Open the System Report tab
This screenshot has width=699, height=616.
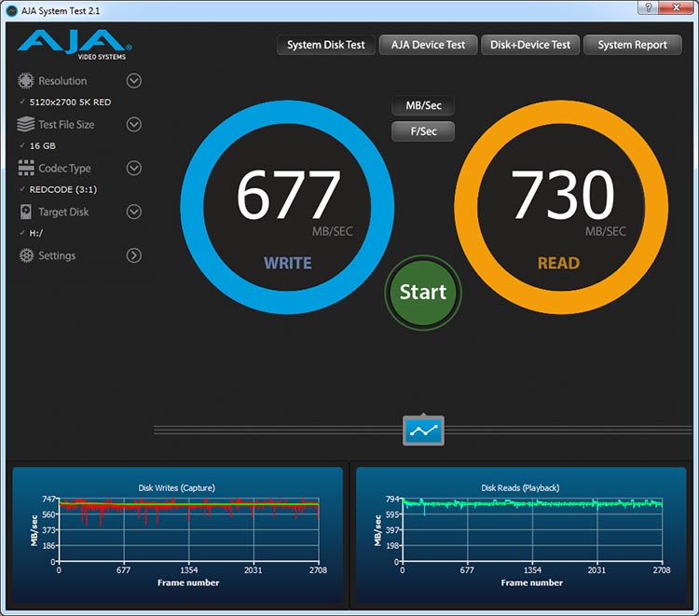[x=633, y=45]
